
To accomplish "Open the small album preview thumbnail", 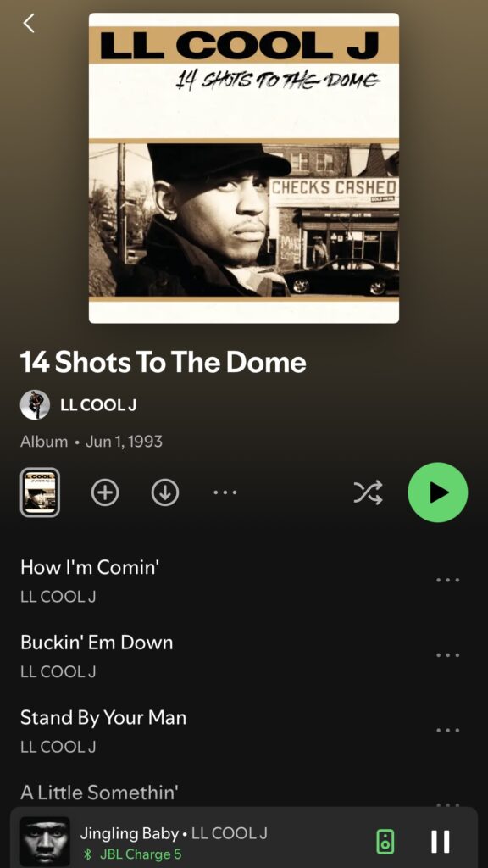I will pyautogui.click(x=40, y=492).
